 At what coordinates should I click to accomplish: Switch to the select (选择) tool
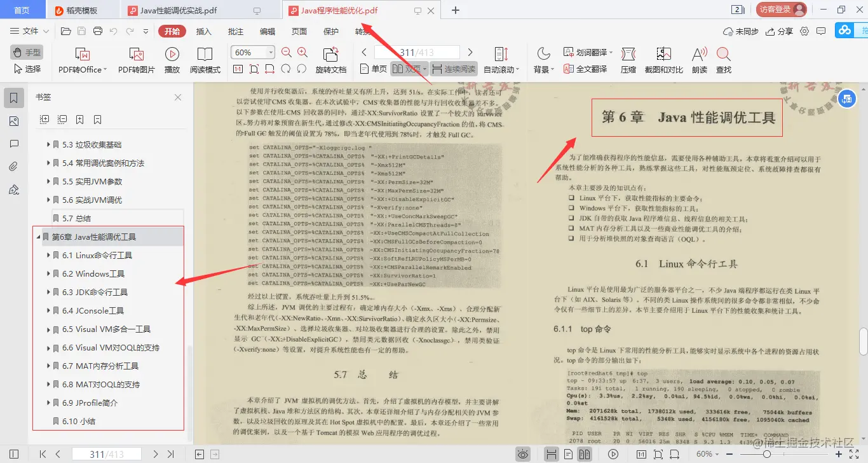(x=25, y=69)
